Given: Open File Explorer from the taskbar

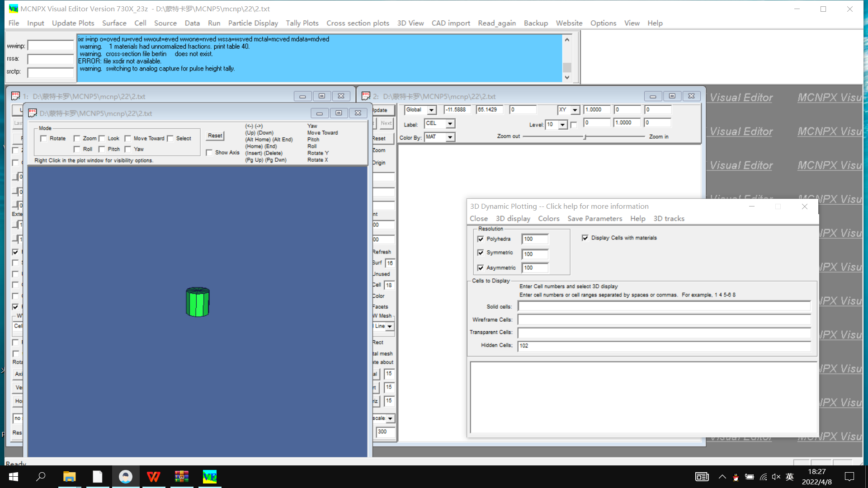Looking at the screenshot, I should [69, 477].
